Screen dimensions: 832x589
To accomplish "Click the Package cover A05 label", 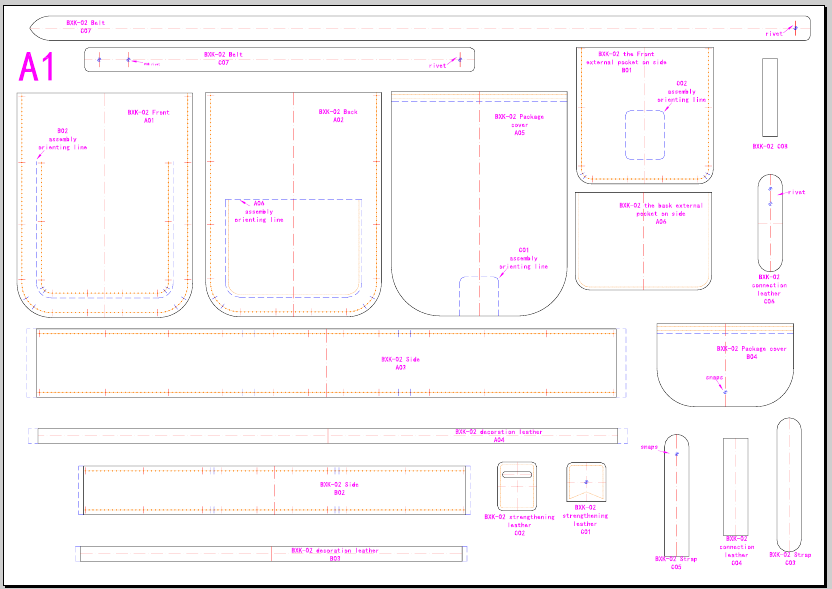I will [x=519, y=124].
